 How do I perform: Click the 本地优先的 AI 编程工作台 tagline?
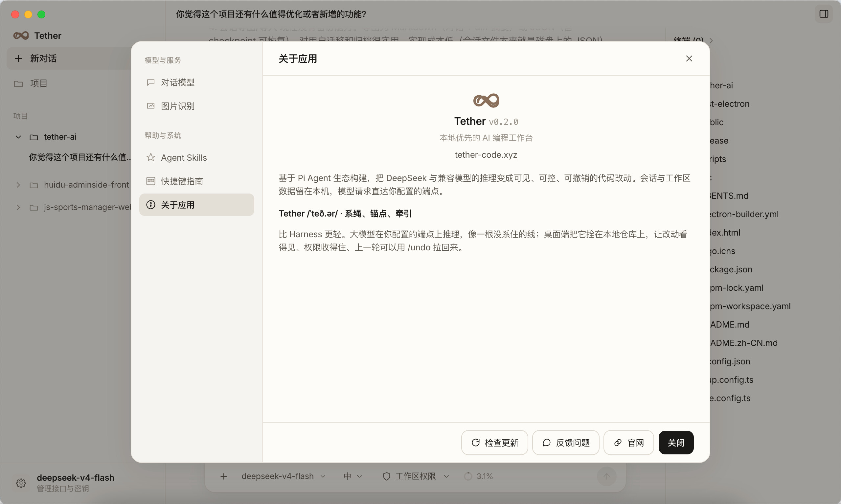tap(486, 138)
